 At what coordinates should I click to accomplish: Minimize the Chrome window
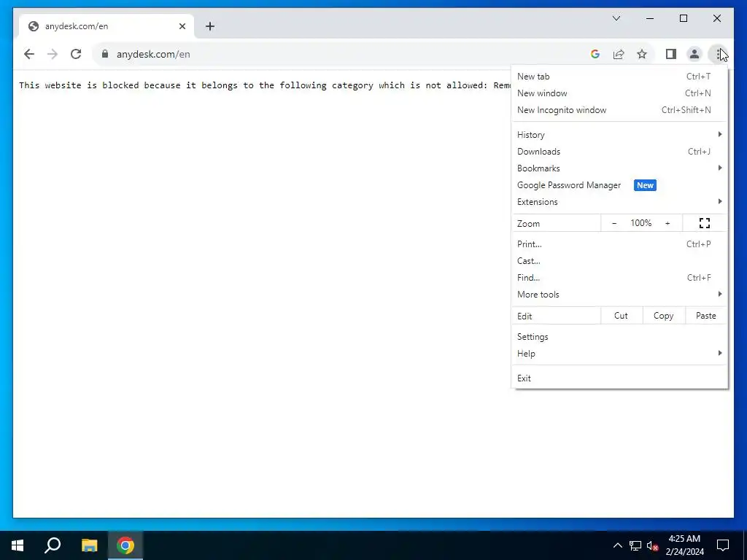(650, 18)
